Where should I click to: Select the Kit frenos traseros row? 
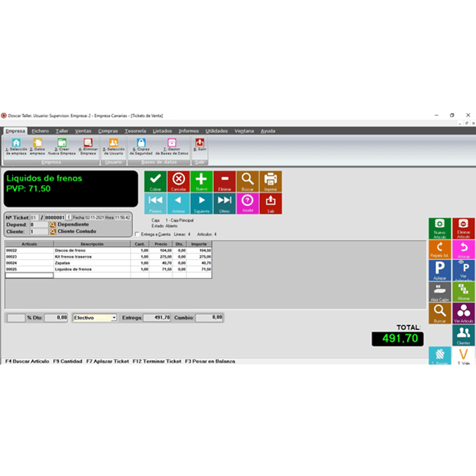[90, 257]
